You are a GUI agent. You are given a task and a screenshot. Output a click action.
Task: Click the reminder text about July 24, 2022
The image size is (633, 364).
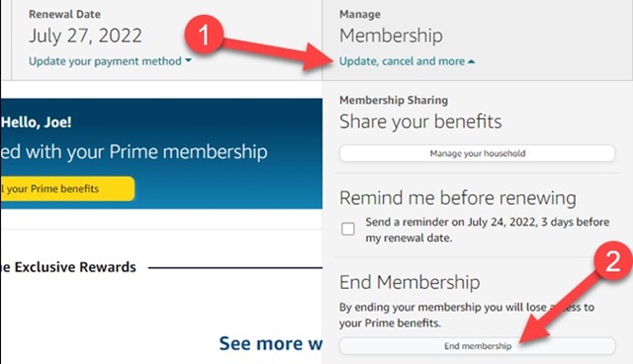[488, 229]
